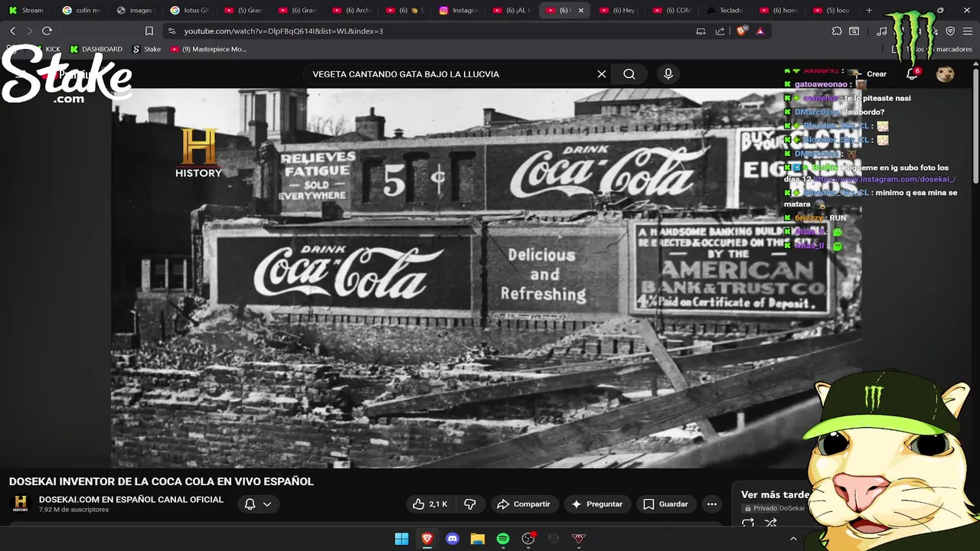This screenshot has width=980, height=551.
Task: Open the History channel avatar
Action: tap(21, 504)
